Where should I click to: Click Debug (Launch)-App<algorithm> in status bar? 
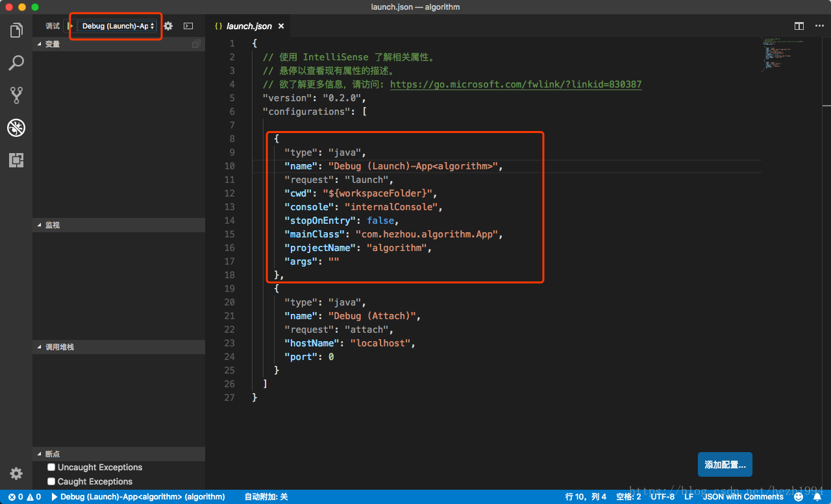pyautogui.click(x=138, y=497)
